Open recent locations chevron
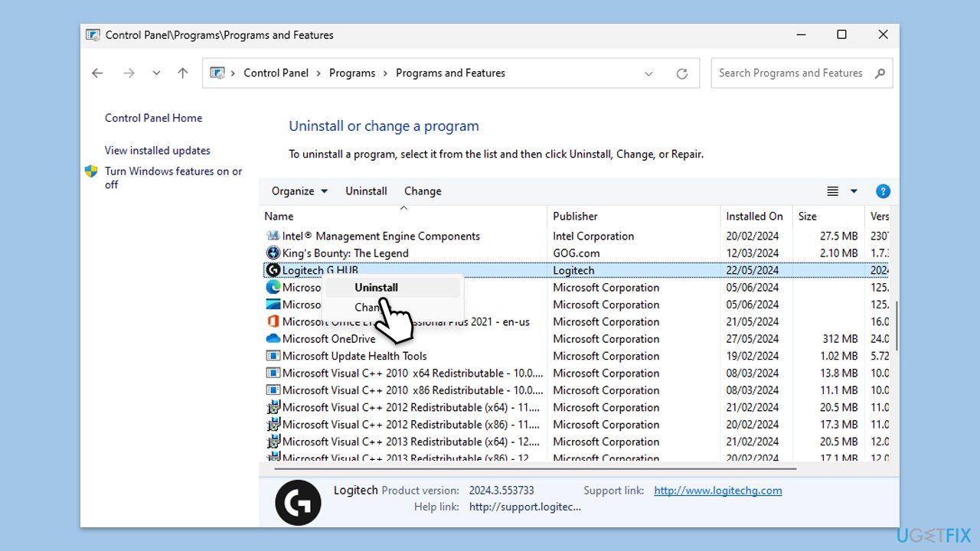Screen dimensions: 980x551 click(156, 73)
